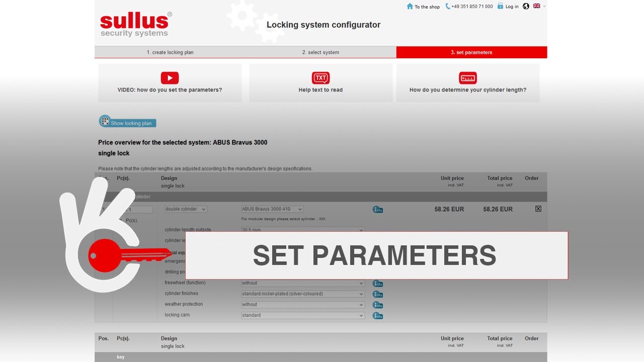The image size is (644, 362).
Task: Open info icon for cylinder finishes
Action: tap(378, 294)
